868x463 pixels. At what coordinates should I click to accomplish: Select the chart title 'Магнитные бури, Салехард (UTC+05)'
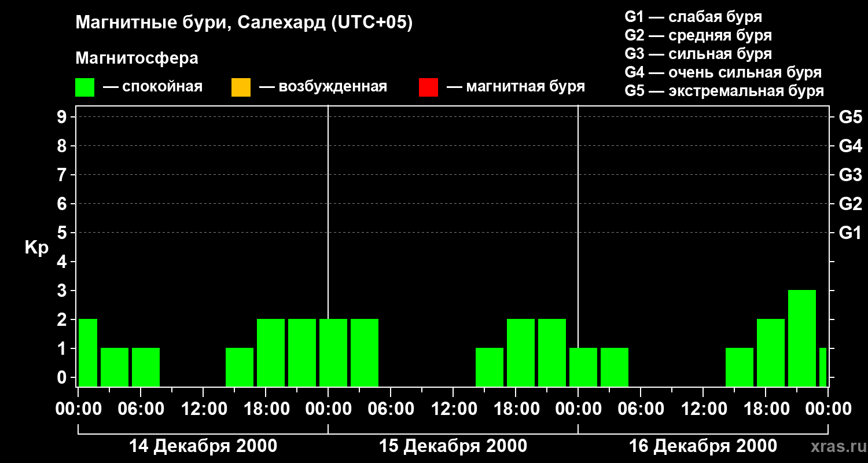coord(244,23)
